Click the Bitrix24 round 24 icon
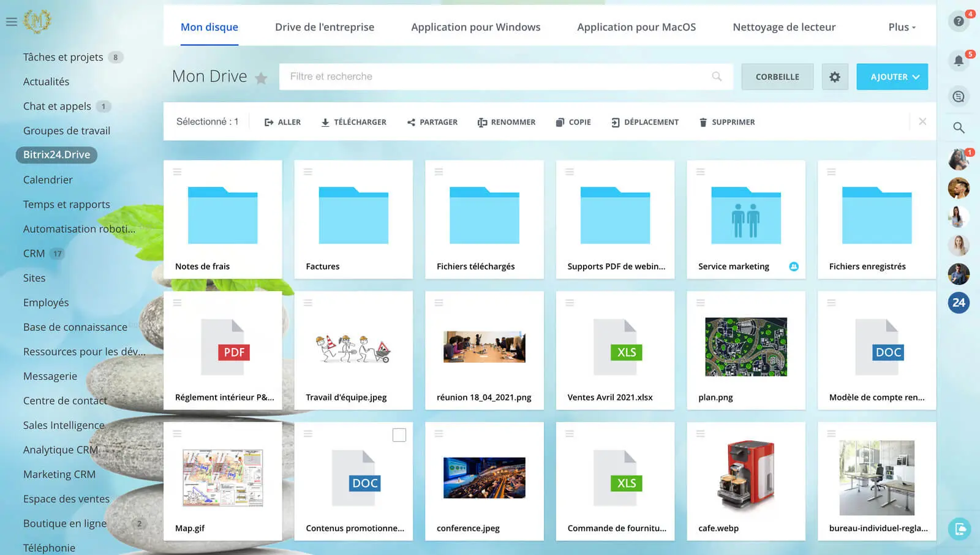980x555 pixels. (x=958, y=303)
